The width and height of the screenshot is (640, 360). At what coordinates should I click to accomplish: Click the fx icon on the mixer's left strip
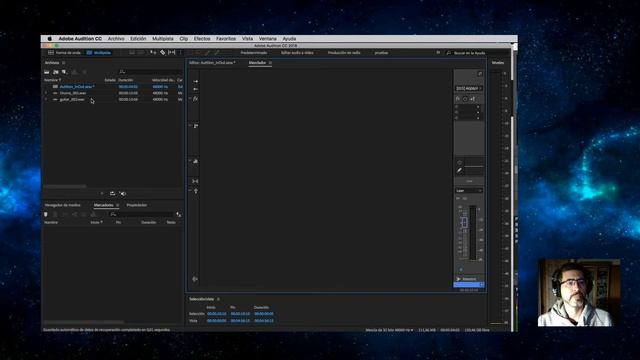196,99
